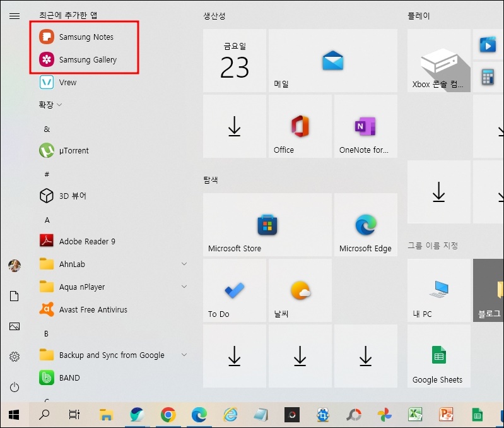Open the Microsoft Edge tile
Image resolution: width=504 pixels, height=428 pixels.
[366, 225]
